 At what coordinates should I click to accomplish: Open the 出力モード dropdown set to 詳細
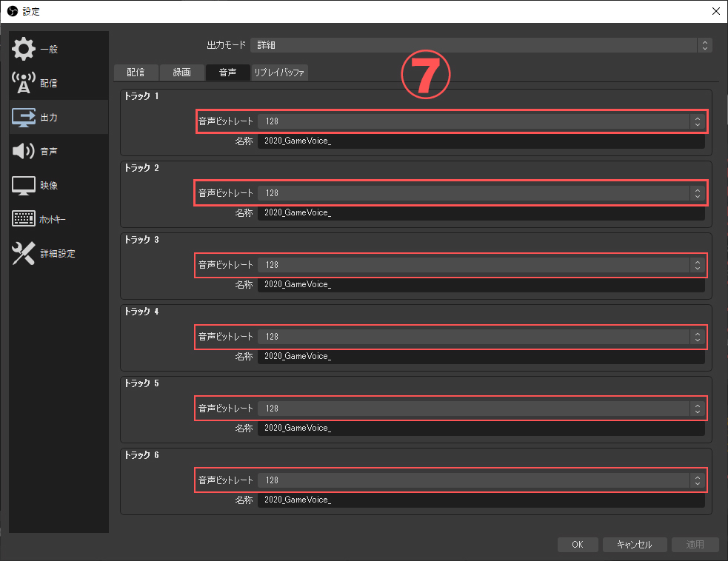click(x=481, y=45)
